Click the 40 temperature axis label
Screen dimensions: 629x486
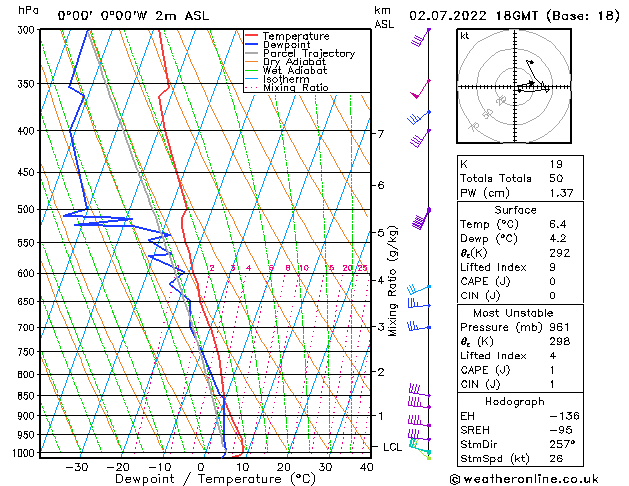(x=367, y=467)
